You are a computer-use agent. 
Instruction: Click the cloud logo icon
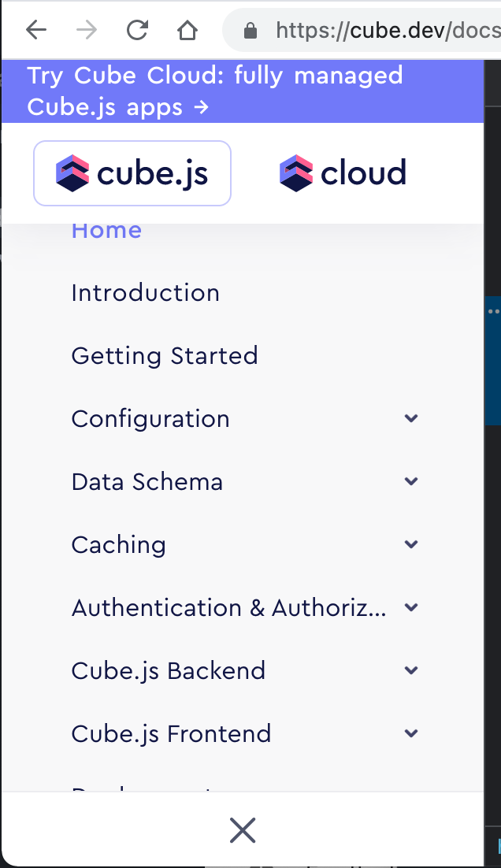click(x=295, y=172)
